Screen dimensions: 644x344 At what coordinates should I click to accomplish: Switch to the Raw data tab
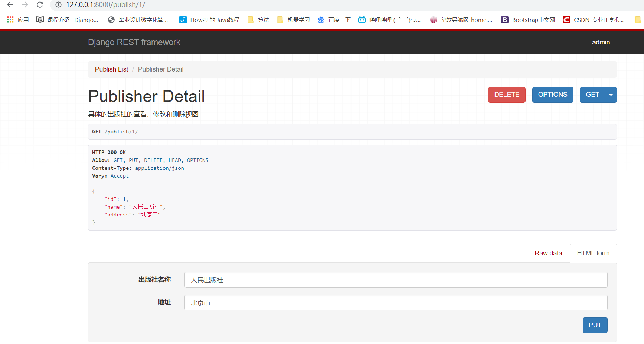tap(548, 253)
